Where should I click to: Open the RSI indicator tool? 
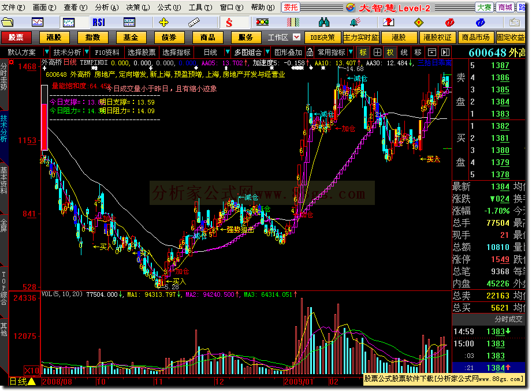99,23
